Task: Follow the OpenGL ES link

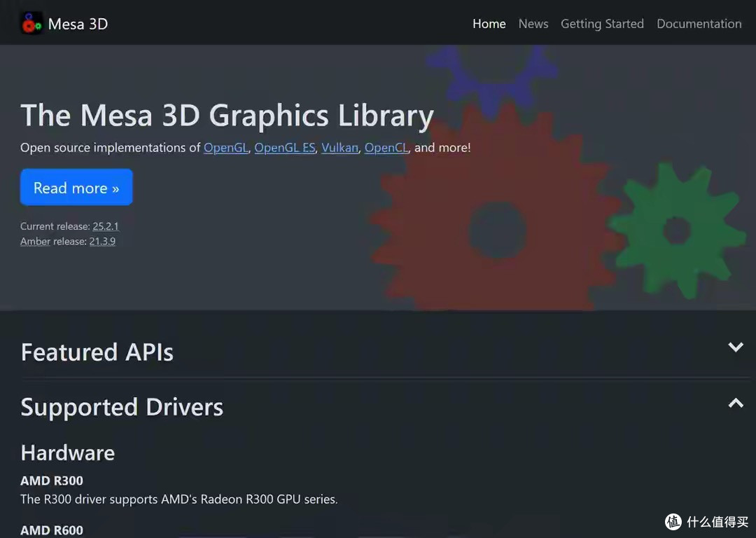Action: (x=285, y=148)
